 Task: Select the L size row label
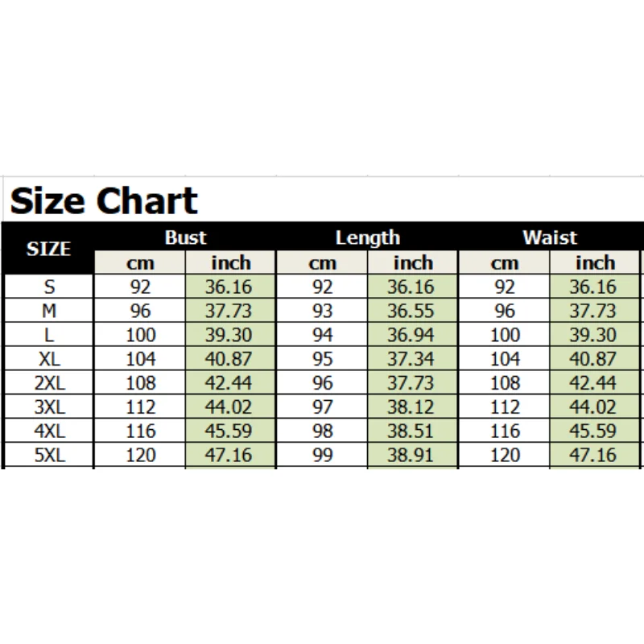tap(49, 335)
